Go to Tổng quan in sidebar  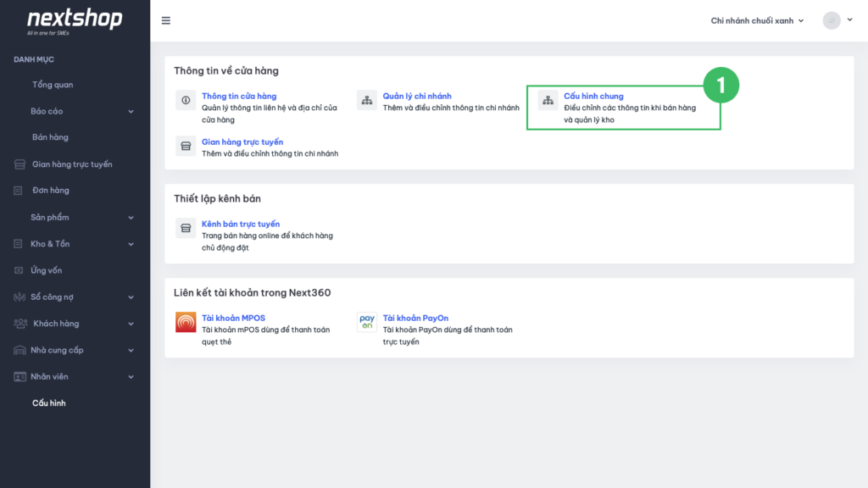coord(53,85)
